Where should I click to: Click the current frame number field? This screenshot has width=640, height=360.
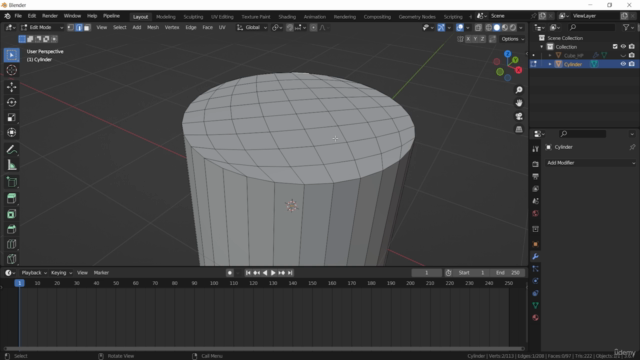(x=427, y=273)
